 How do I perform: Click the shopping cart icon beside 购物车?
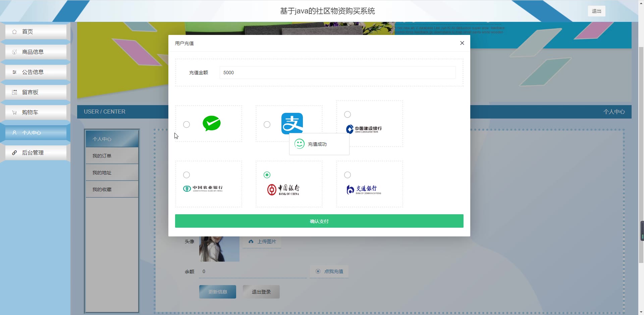pos(14,113)
